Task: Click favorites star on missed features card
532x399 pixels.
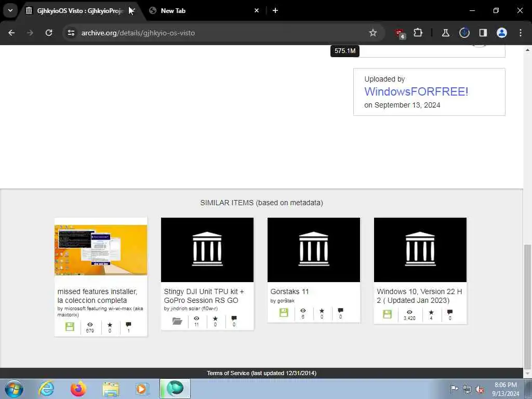Action: [x=110, y=325]
